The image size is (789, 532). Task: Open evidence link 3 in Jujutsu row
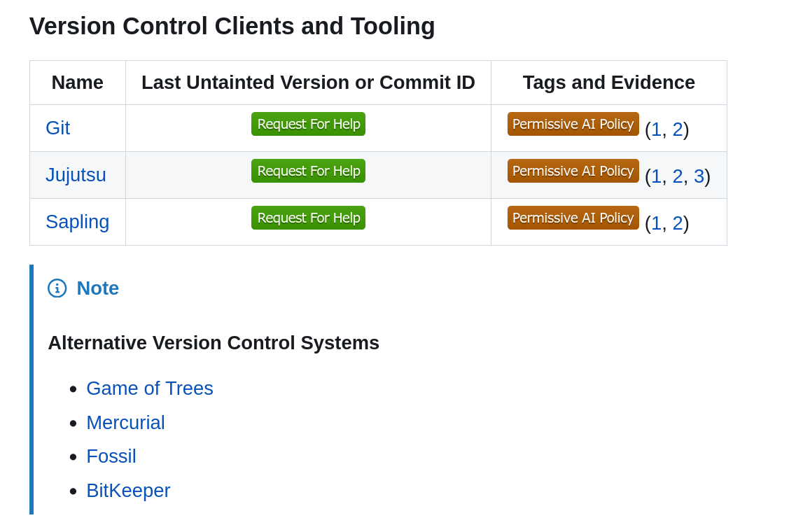coord(699,176)
